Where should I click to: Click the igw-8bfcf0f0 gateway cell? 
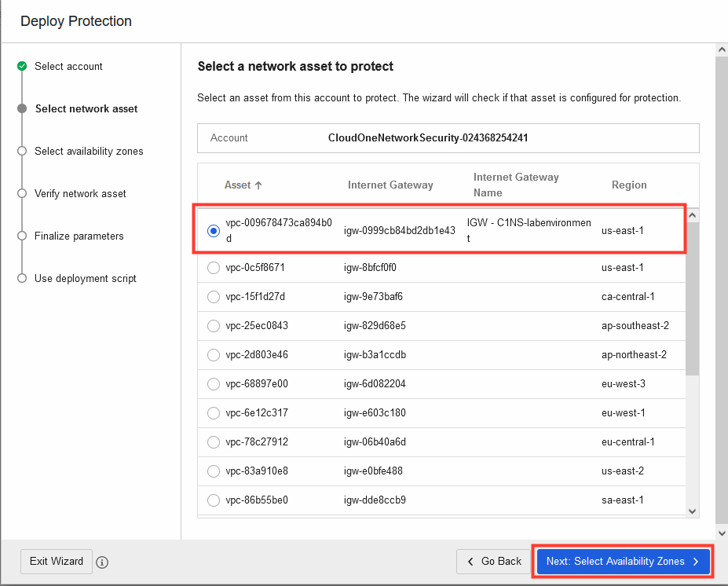pyautogui.click(x=370, y=268)
